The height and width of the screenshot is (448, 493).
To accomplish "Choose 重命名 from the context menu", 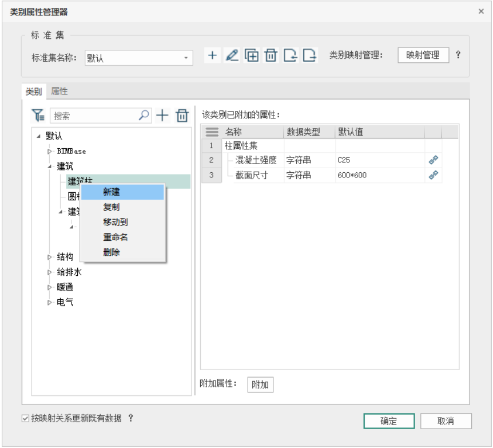I will coord(116,237).
